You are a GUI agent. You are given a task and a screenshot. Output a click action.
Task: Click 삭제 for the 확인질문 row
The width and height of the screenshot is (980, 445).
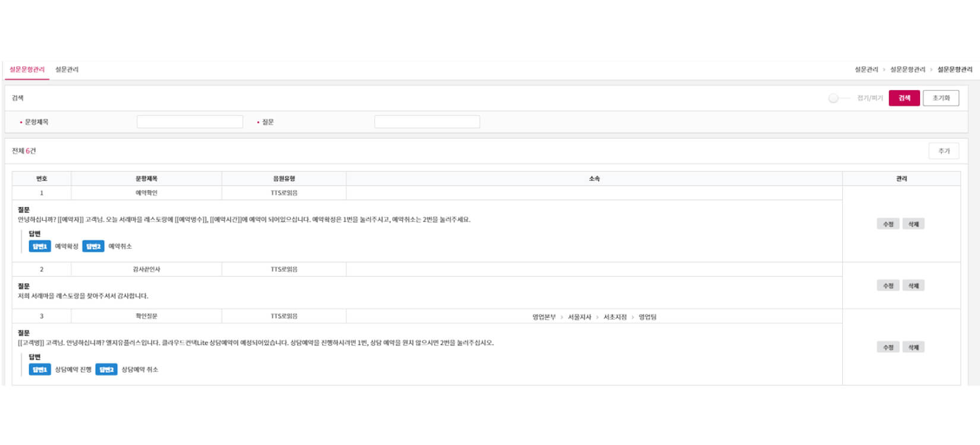coord(913,348)
